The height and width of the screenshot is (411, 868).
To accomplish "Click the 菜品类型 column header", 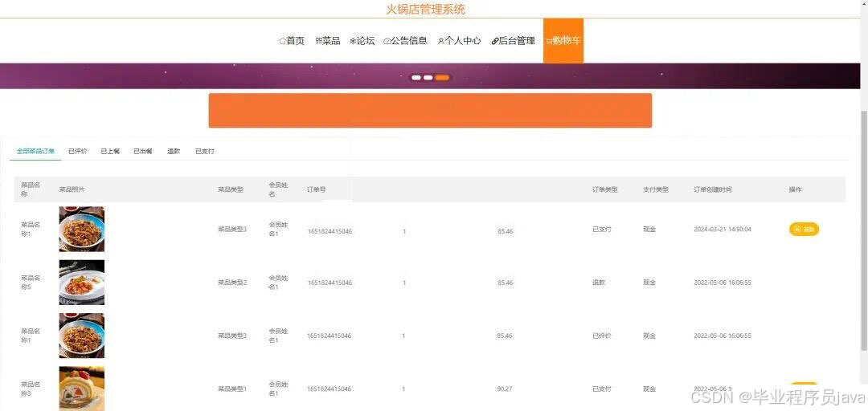I will click(x=231, y=189).
